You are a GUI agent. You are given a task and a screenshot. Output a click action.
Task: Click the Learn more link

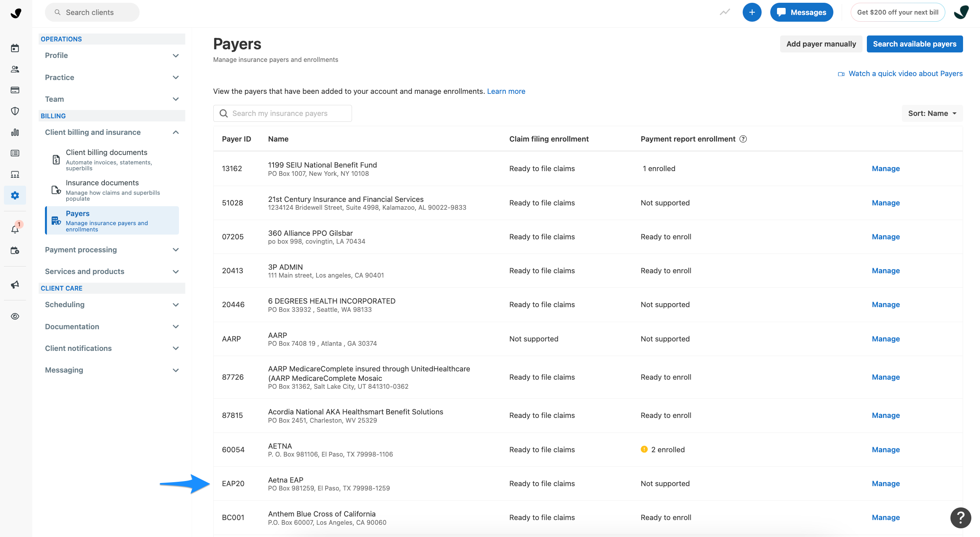tap(506, 91)
